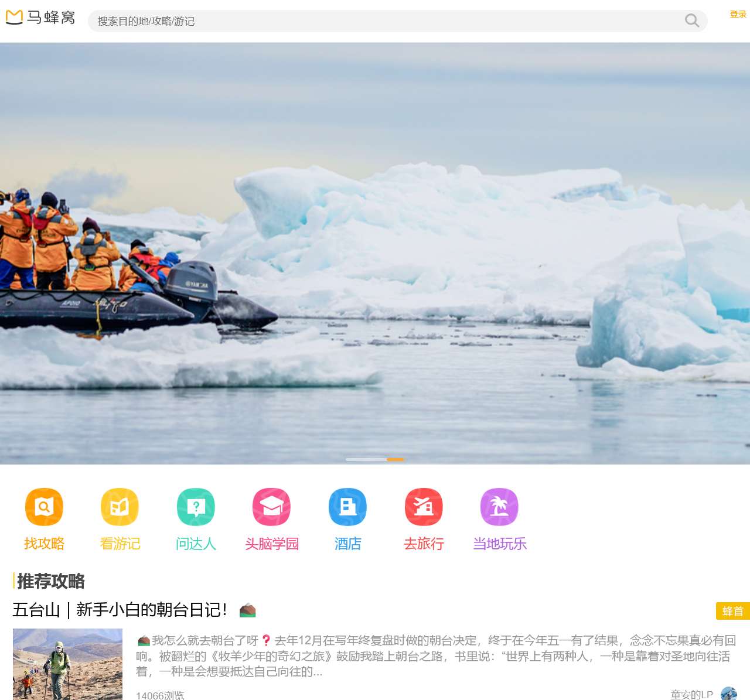Image resolution: width=750 pixels, height=700 pixels.
Task: Click the hiker thumbnail of 五台山 article
Action: [67, 664]
